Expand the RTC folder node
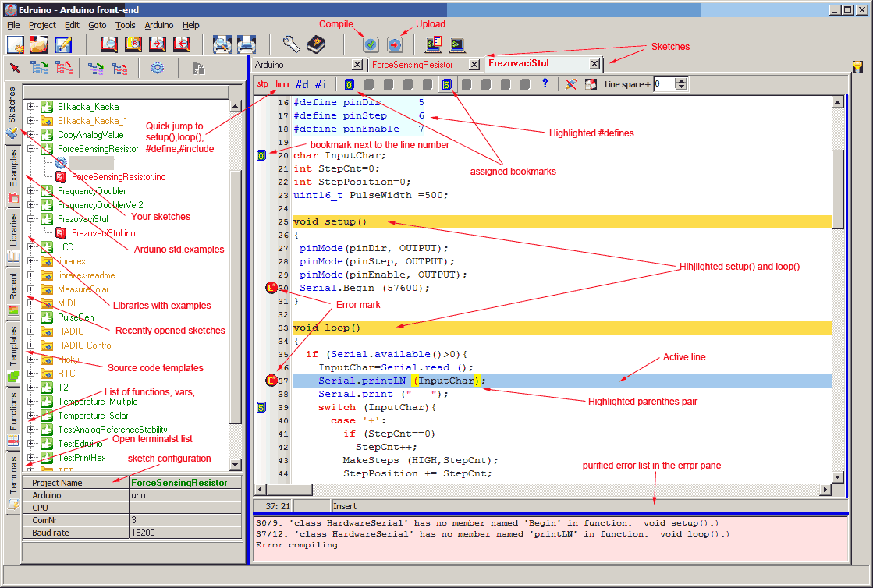The height and width of the screenshot is (588, 873). [x=31, y=374]
